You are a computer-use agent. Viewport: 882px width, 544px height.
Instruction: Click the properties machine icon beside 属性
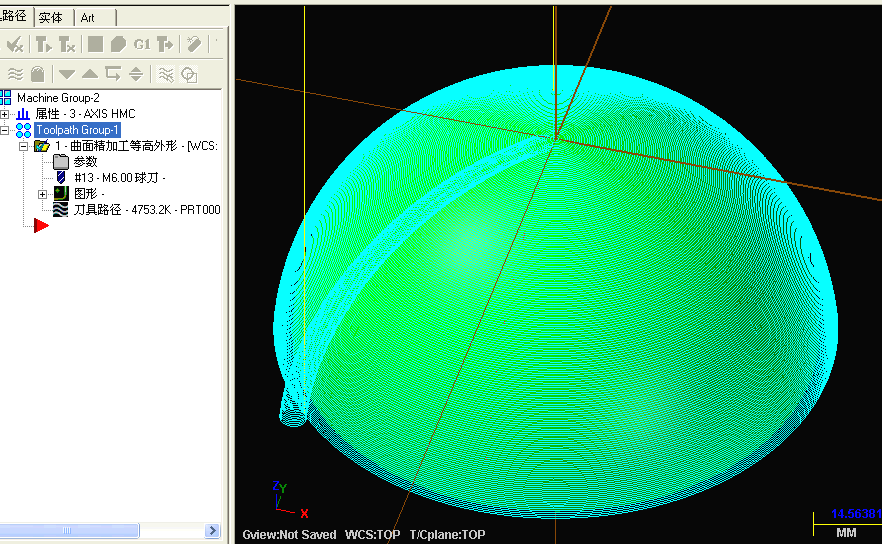click(x=22, y=114)
